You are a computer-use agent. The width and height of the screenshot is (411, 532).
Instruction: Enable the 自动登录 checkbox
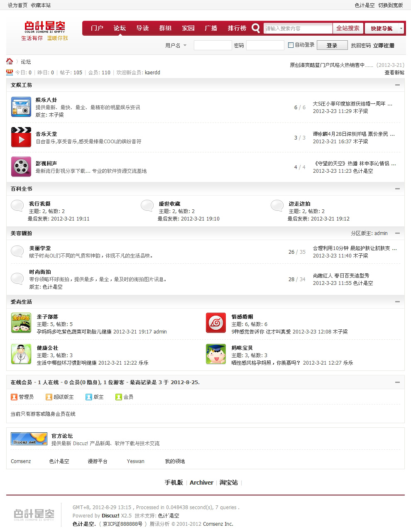[291, 45]
